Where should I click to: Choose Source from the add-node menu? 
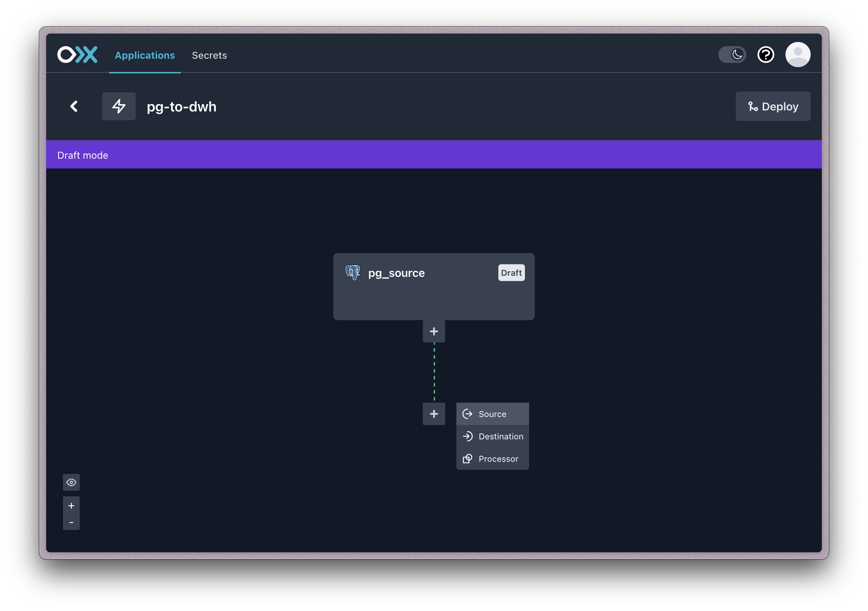click(x=492, y=414)
